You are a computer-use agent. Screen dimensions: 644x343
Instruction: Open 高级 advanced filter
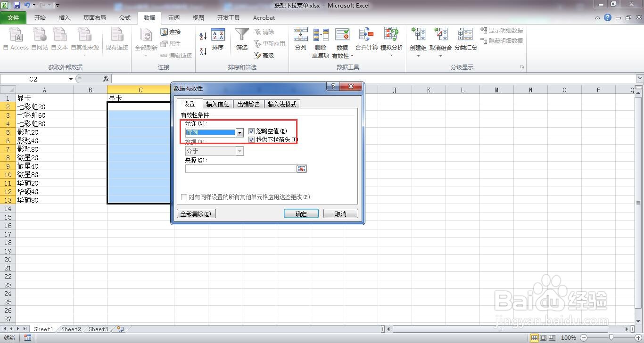pyautogui.click(x=264, y=56)
